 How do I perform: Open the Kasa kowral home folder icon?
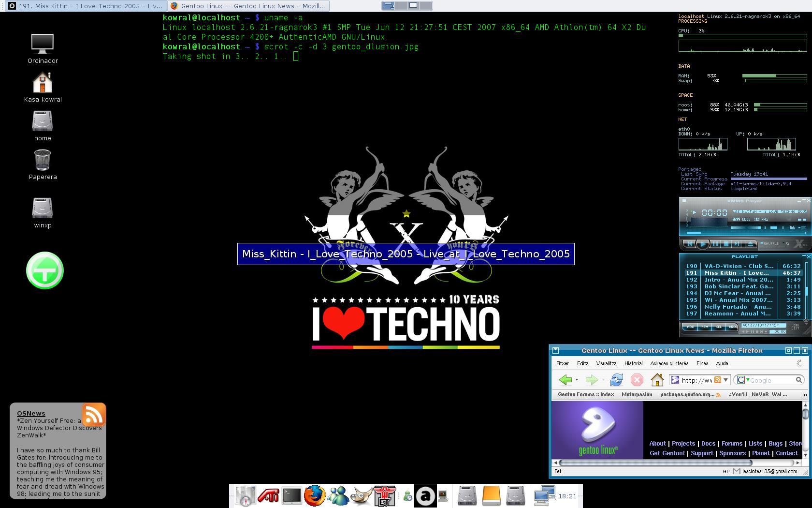43,87
